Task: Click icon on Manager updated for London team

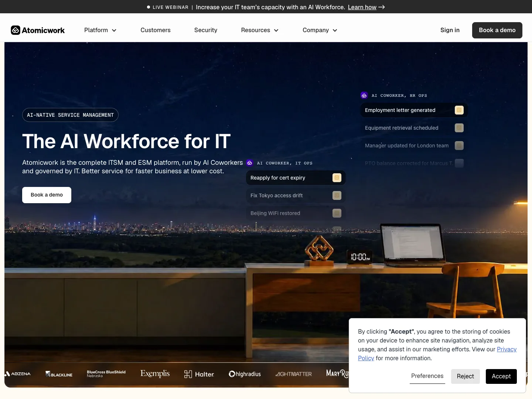Action: tap(459, 146)
